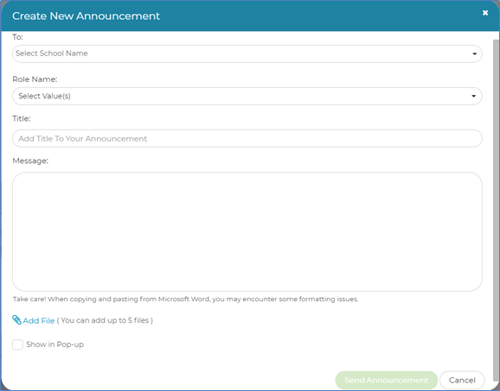Click the Create New Announcement header title
The height and width of the screenshot is (391, 500).
(x=86, y=16)
